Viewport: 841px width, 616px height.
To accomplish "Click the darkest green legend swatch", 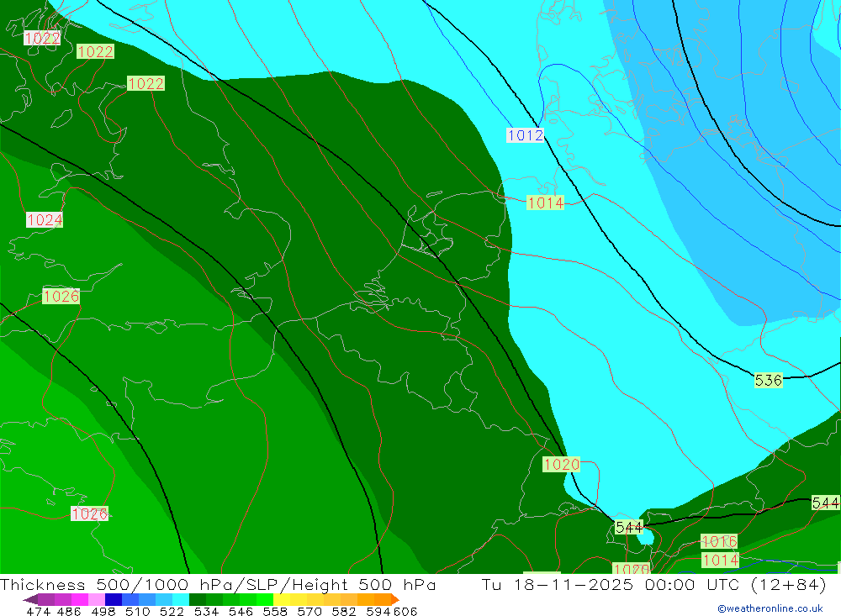I will pos(198,599).
